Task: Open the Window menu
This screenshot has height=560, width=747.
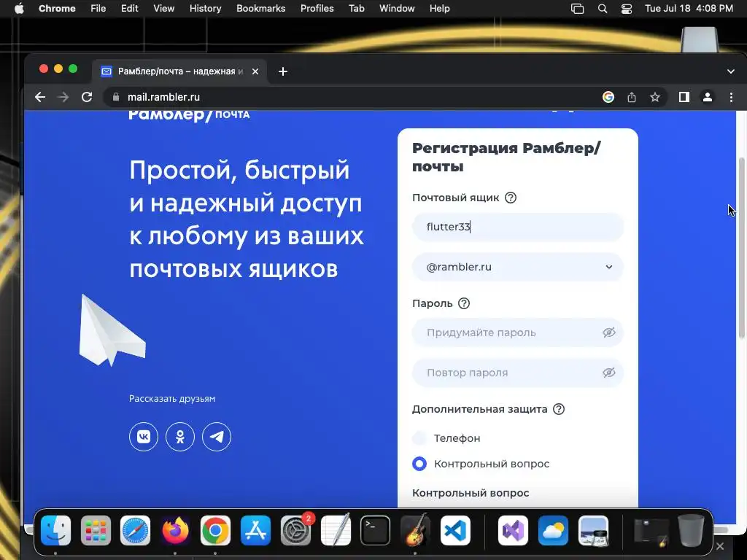Action: 397,9
